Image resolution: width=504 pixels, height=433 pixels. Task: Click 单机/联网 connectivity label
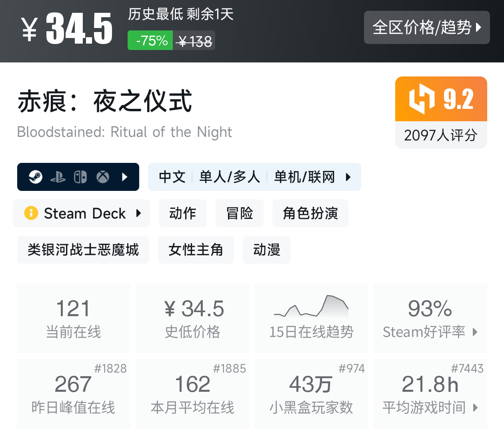click(304, 177)
